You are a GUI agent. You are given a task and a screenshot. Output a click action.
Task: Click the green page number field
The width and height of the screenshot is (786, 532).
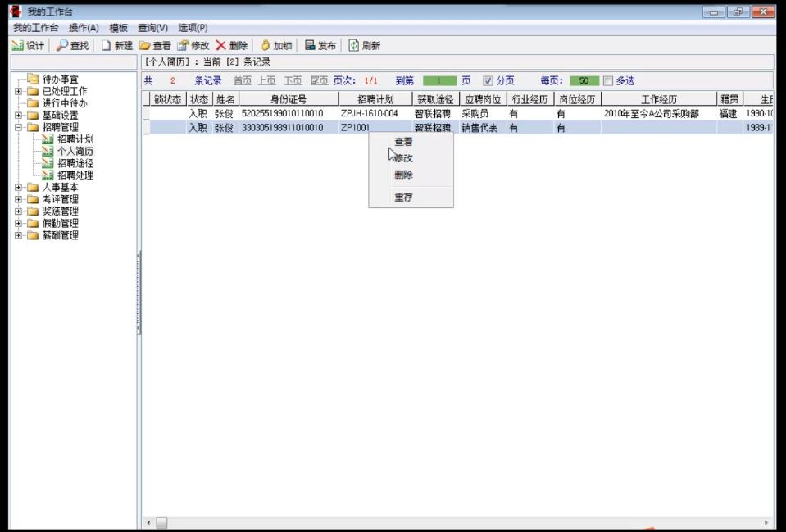pyautogui.click(x=439, y=80)
